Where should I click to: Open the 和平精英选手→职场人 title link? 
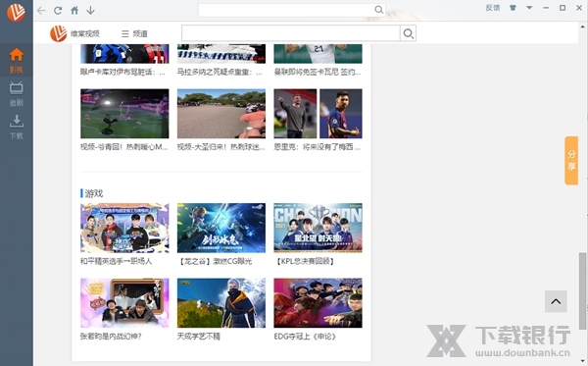pos(117,261)
